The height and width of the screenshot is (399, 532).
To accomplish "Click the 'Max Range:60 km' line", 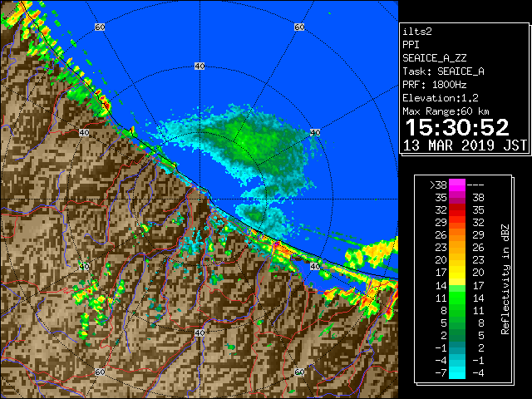I will tap(446, 111).
